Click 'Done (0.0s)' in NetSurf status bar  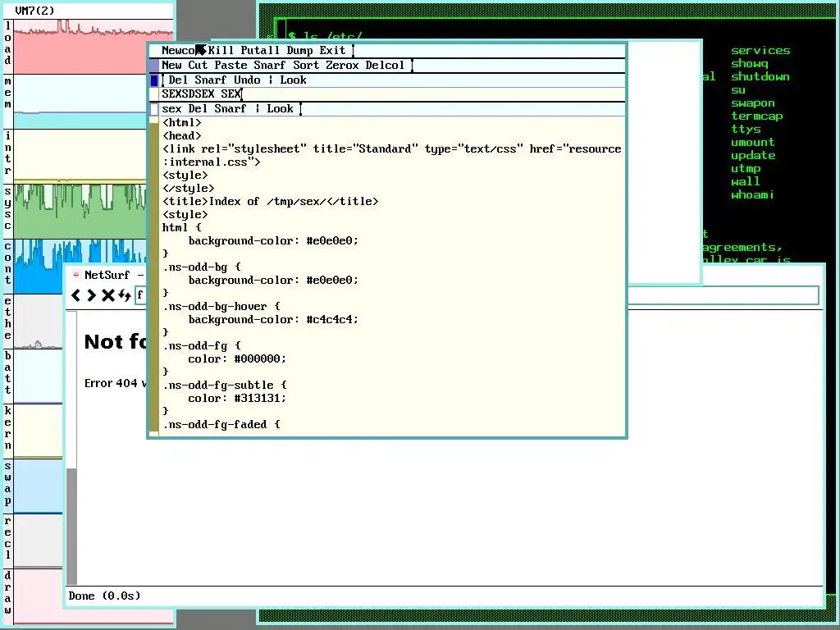tap(104, 596)
